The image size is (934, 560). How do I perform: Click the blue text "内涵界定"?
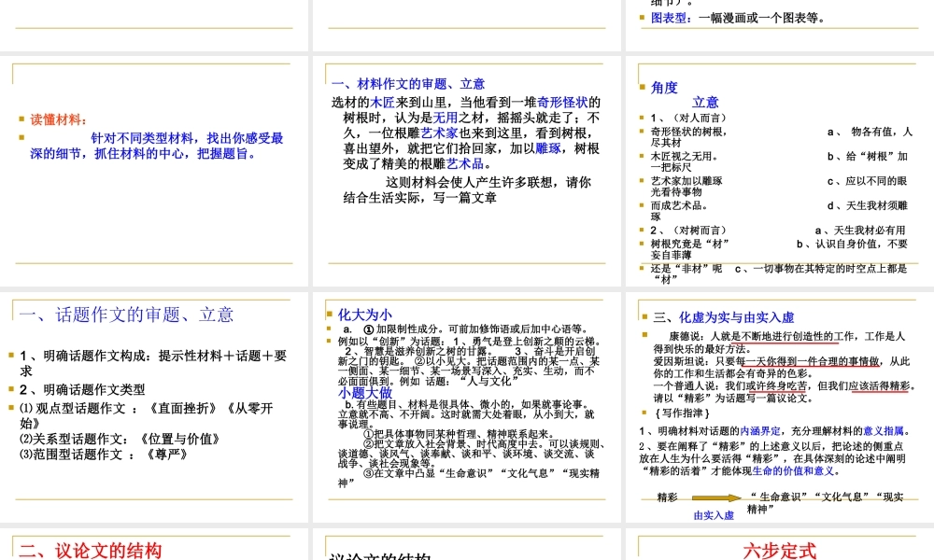[x=760, y=431]
